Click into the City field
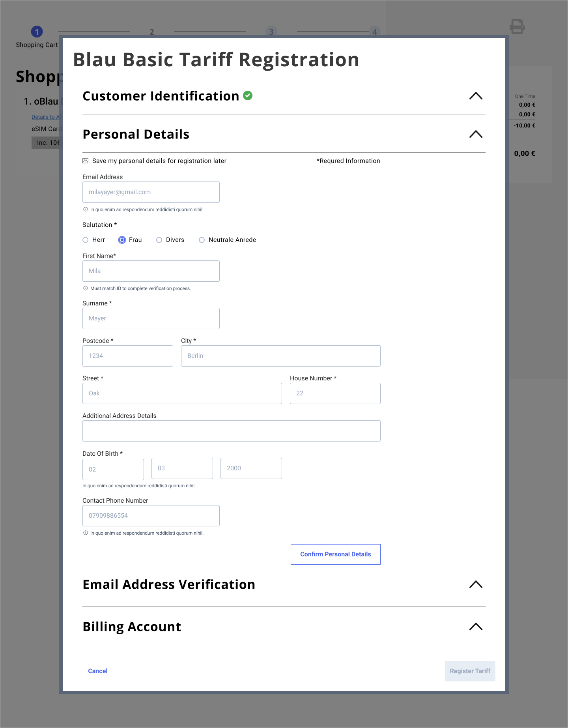 point(281,356)
